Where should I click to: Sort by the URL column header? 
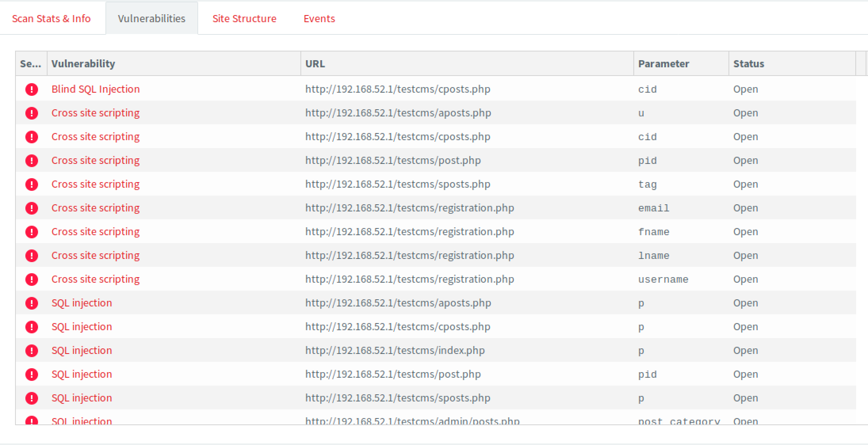click(467, 64)
